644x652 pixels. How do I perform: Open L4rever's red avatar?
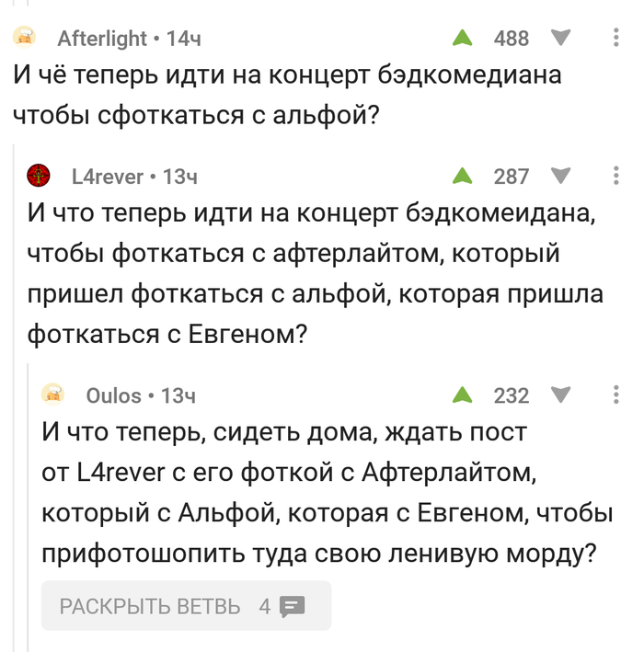click(39, 176)
